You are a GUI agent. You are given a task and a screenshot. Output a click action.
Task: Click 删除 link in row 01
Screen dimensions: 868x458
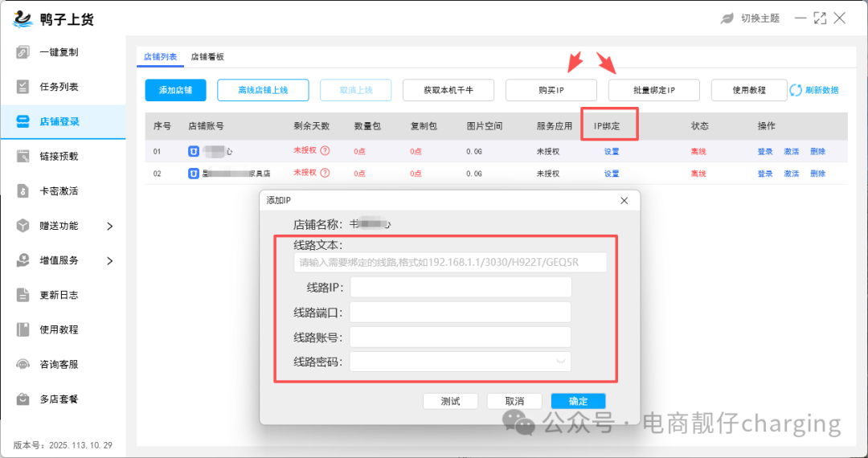click(817, 152)
